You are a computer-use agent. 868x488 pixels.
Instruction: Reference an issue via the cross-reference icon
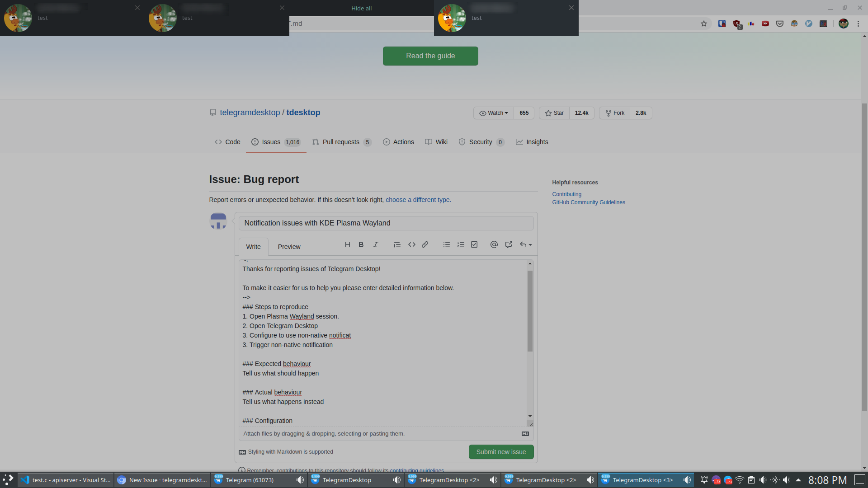[x=508, y=244]
